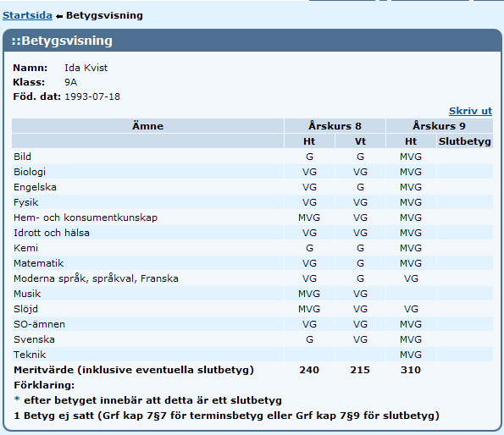The width and height of the screenshot is (504, 435).
Task: Click the Meritvärde row label
Action: 134,370
